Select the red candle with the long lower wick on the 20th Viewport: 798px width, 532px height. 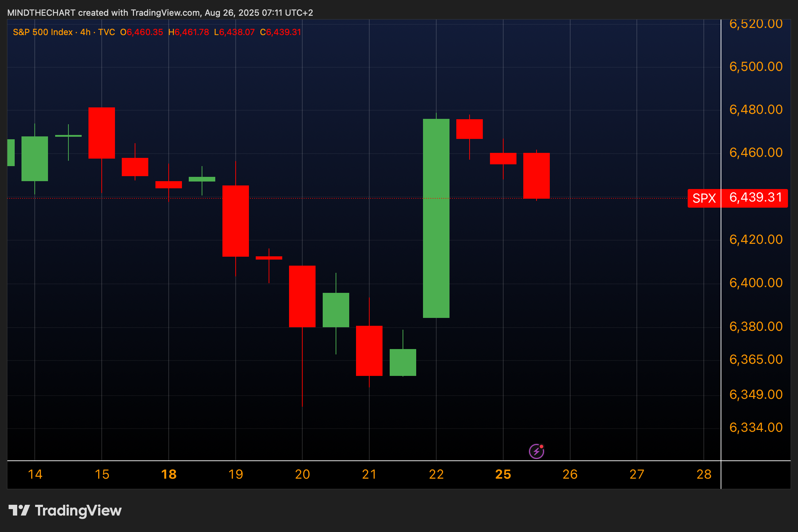point(302,296)
